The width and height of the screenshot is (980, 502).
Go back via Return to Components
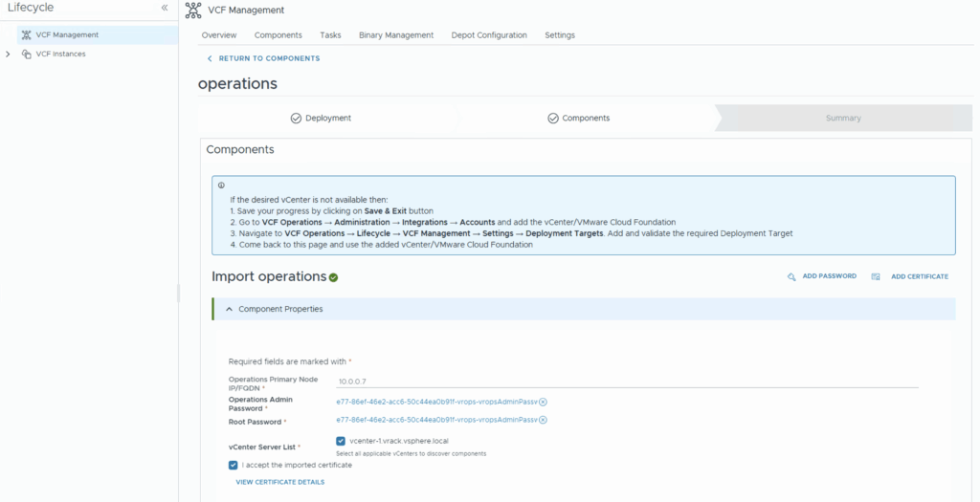pos(264,58)
